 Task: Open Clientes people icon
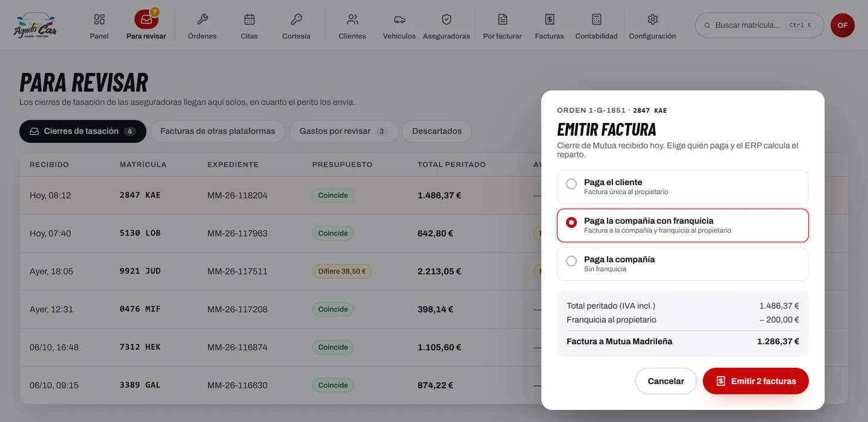[353, 19]
